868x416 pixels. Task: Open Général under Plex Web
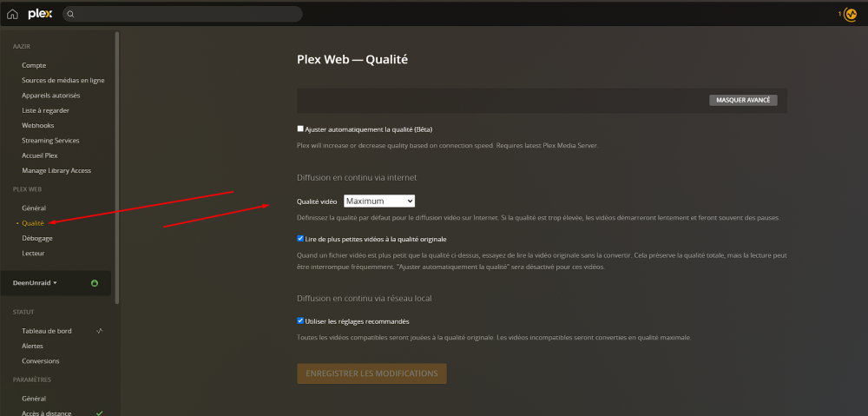tap(34, 208)
